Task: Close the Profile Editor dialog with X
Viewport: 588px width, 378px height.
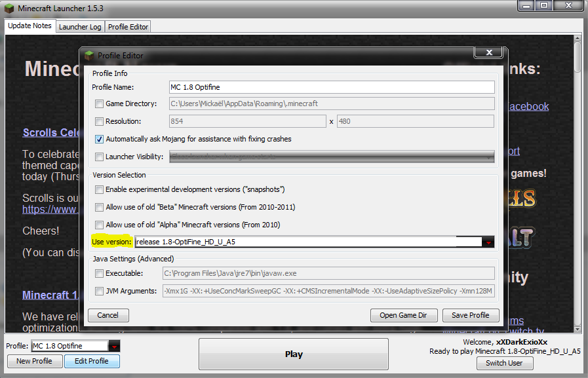Action: point(488,53)
